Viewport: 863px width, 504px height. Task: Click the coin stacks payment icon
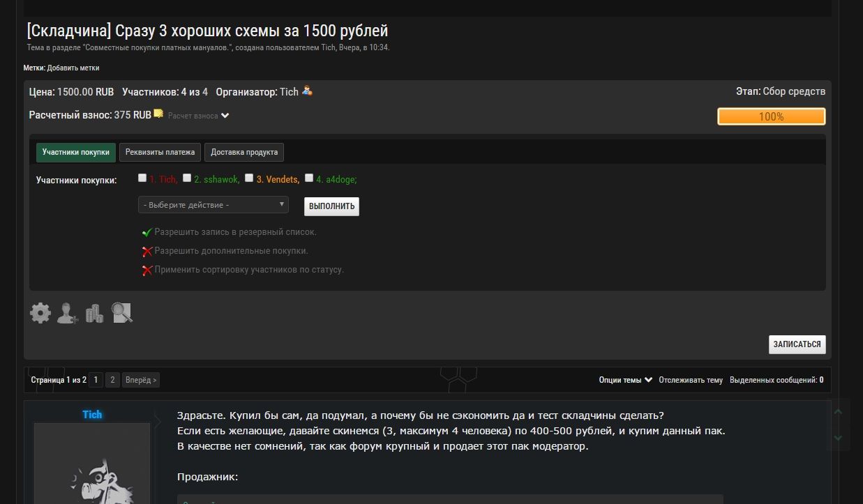(94, 314)
